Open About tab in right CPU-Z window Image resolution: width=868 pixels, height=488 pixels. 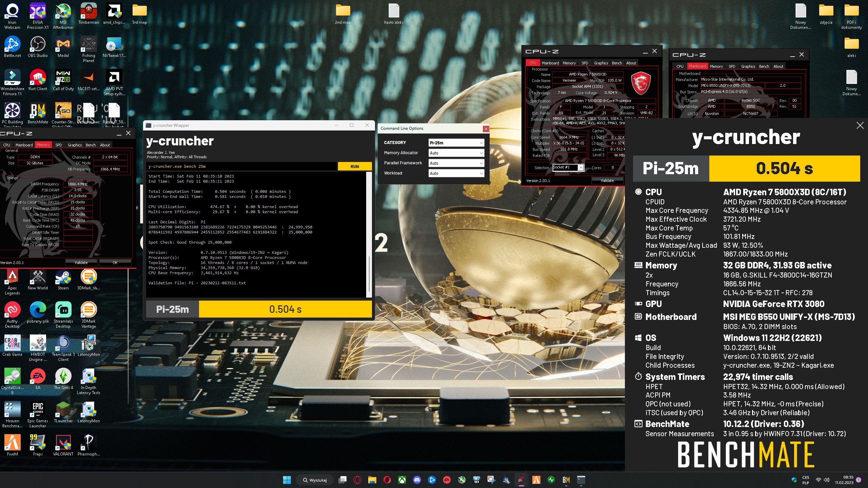[x=778, y=66]
